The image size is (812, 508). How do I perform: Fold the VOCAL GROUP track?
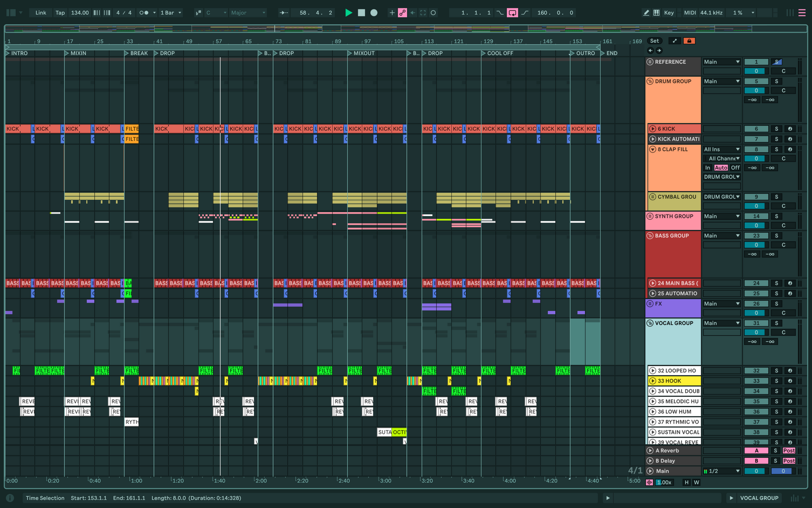650,323
